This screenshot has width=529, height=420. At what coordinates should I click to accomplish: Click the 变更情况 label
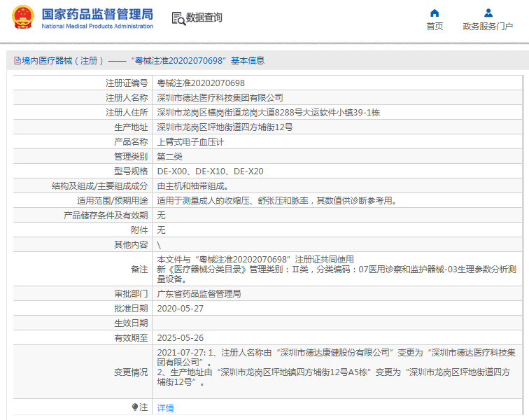(131, 372)
